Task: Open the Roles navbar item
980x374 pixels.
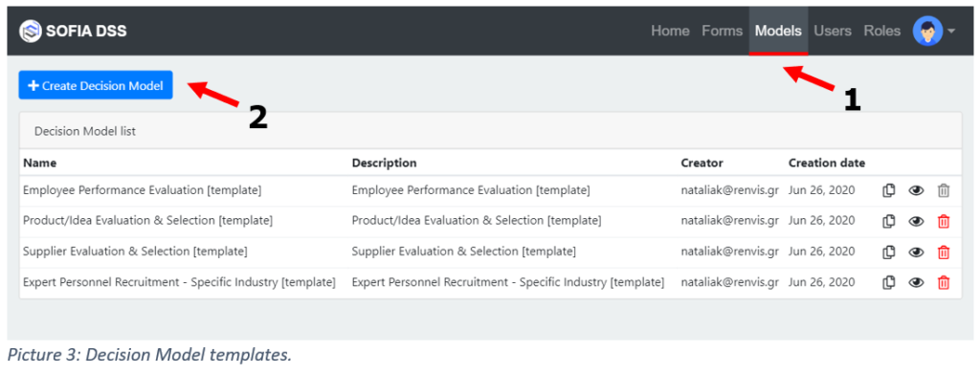Action: [x=881, y=31]
